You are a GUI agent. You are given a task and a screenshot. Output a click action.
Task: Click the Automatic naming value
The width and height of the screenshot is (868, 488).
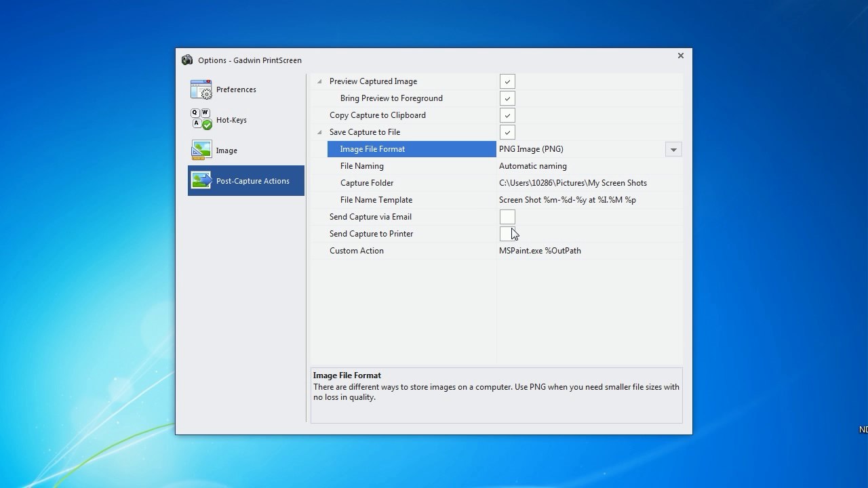[x=533, y=166]
